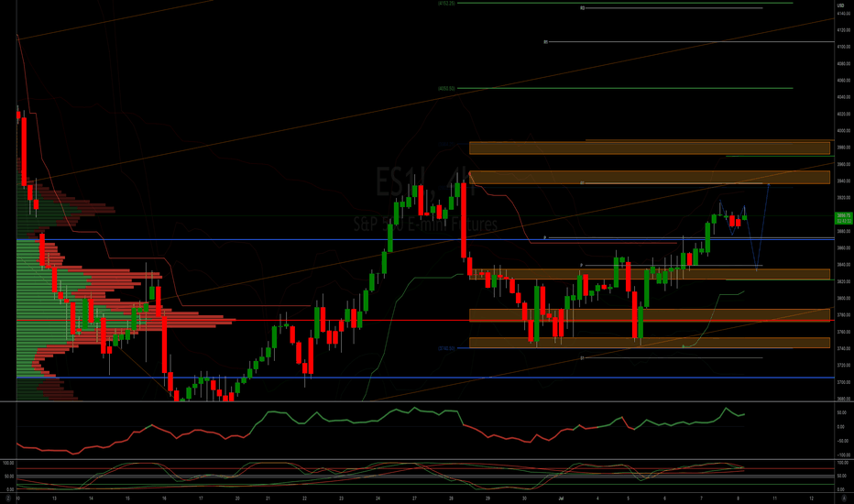Select the topmost orange supply zone rectangle
The width and height of the screenshot is (854, 504).
(650, 148)
